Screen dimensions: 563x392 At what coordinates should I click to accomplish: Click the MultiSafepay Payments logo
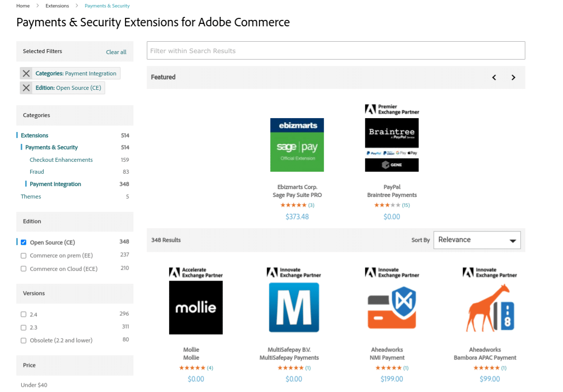pos(294,307)
